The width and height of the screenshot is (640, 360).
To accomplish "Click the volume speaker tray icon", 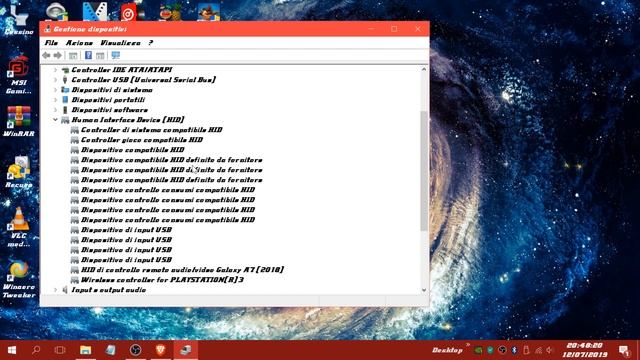I will [550, 350].
